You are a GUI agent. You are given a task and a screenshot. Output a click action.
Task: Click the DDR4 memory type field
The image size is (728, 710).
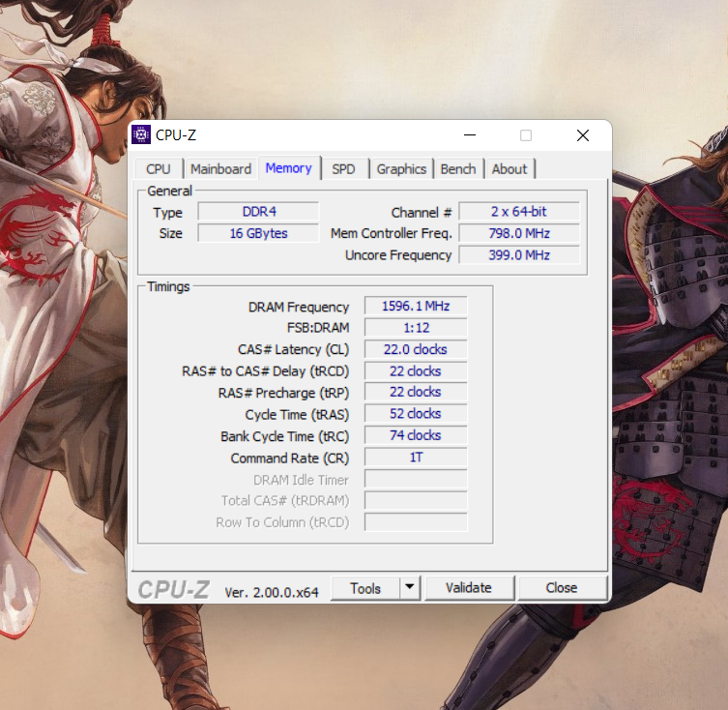click(258, 212)
